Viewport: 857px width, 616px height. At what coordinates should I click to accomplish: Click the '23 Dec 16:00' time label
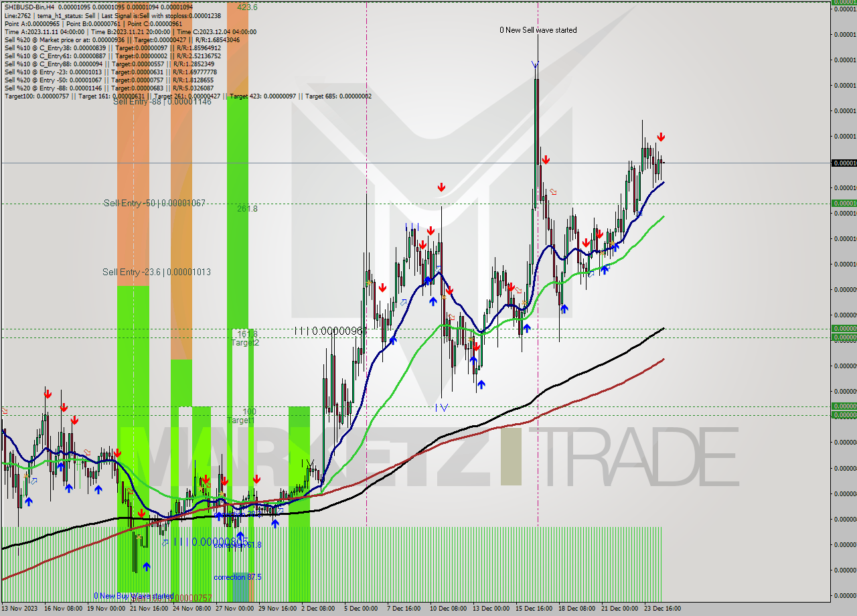663,609
